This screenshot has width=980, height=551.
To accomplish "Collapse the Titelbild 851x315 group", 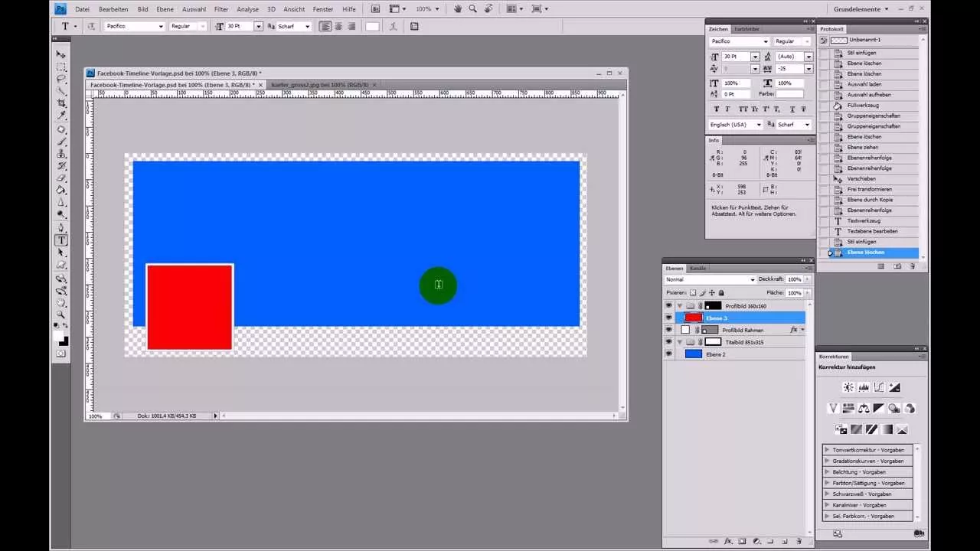I will [x=680, y=341].
